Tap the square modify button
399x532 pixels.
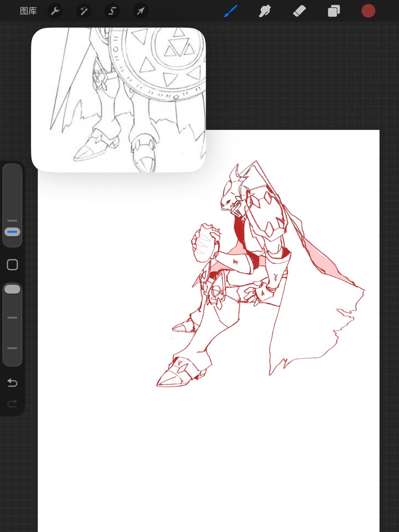pos(12,265)
